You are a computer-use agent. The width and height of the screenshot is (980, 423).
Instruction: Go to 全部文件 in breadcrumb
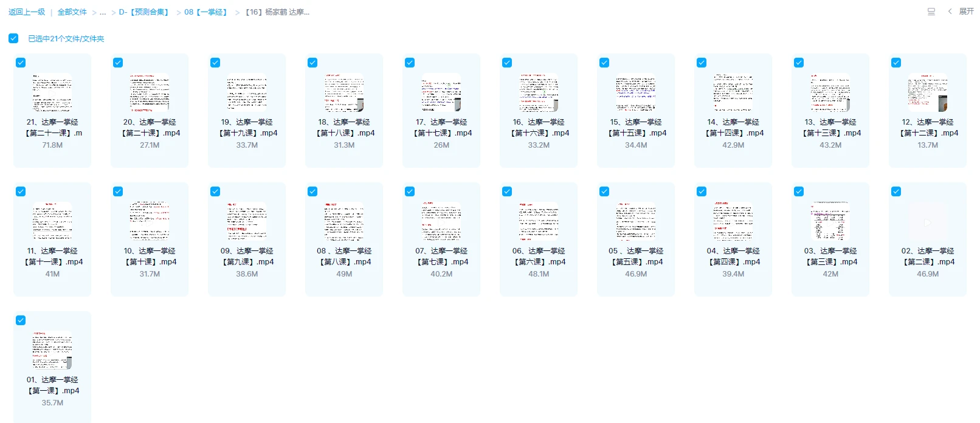[x=72, y=12]
